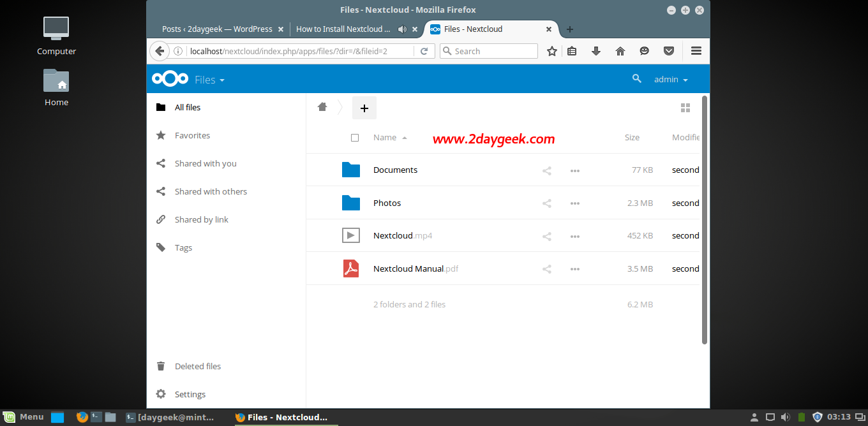
Task: Mute the How to Install Nextcloud tab
Action: pyautogui.click(x=402, y=29)
